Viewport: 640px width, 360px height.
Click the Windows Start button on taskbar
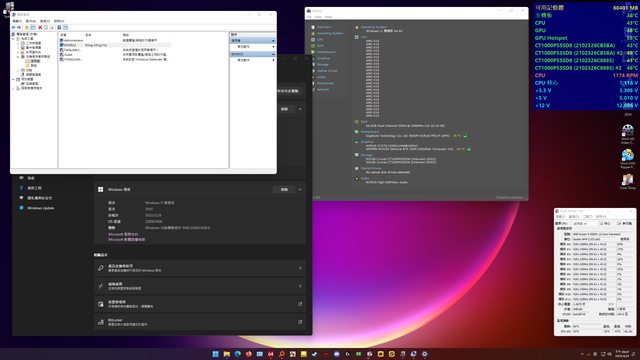(216, 354)
